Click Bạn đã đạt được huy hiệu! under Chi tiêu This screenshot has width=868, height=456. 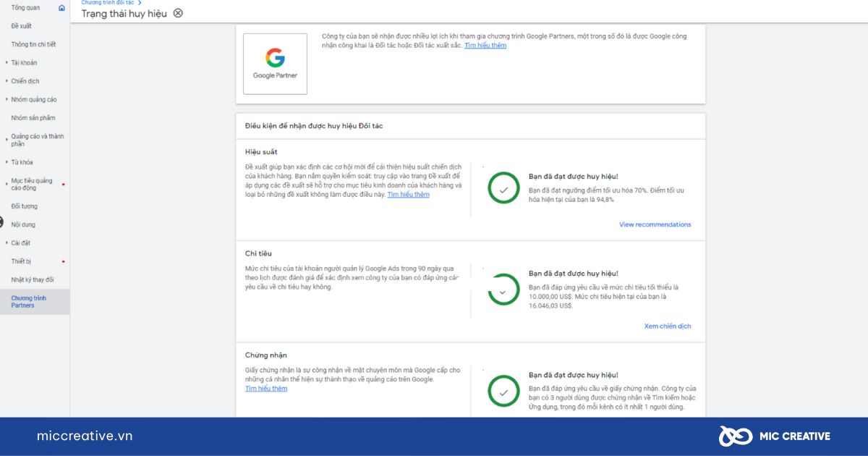click(x=574, y=274)
